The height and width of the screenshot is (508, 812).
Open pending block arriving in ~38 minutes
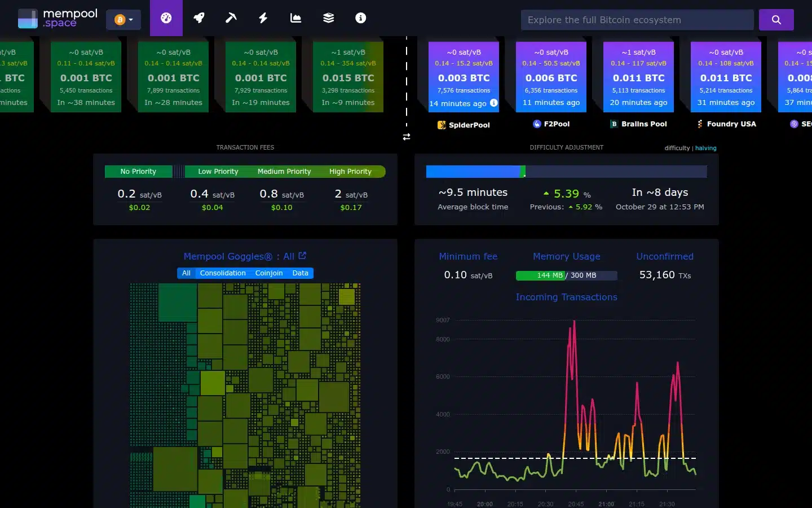point(86,77)
